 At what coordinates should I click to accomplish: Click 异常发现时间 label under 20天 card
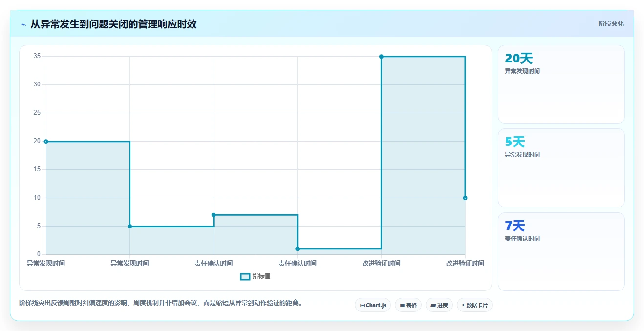[522, 71]
